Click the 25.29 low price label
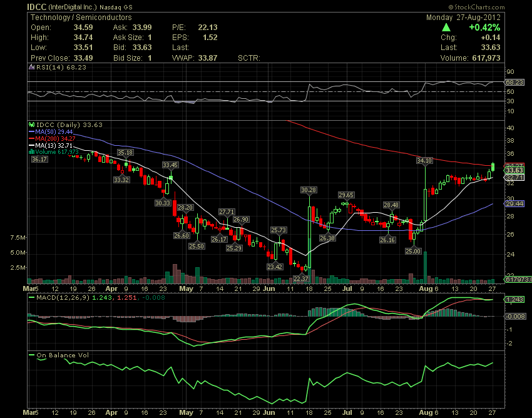 234,248
